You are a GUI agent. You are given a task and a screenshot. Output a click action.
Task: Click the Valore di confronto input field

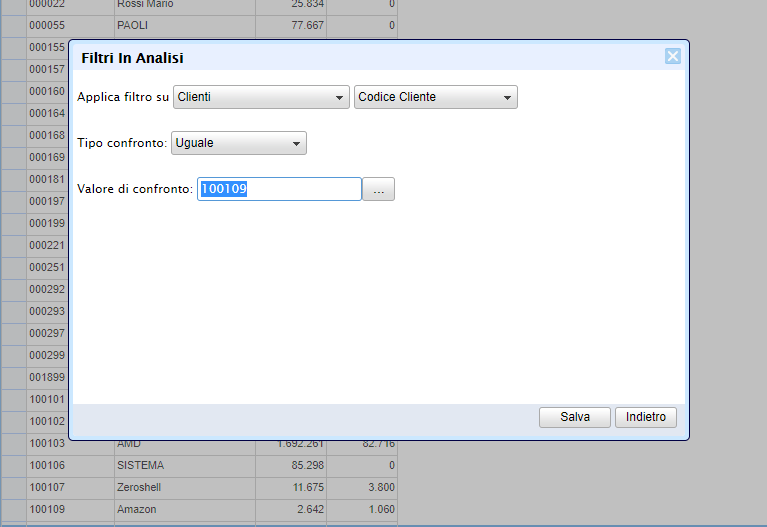click(279, 189)
